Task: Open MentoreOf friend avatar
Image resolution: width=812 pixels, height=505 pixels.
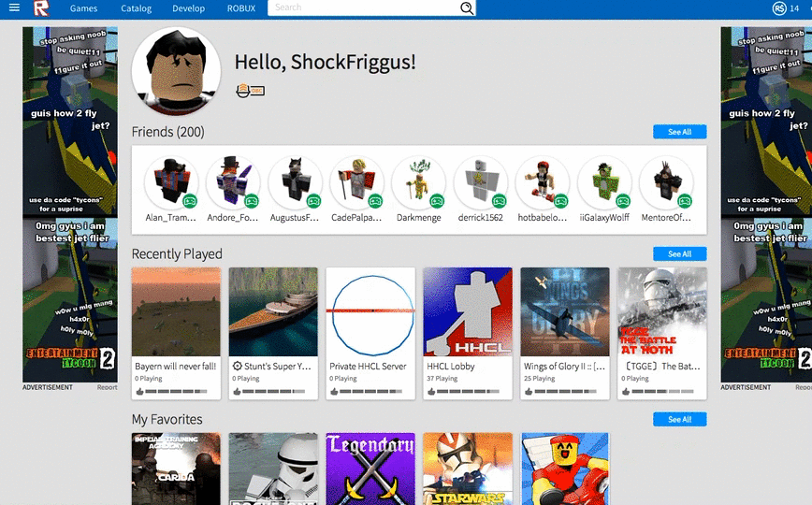Action: [x=666, y=182]
